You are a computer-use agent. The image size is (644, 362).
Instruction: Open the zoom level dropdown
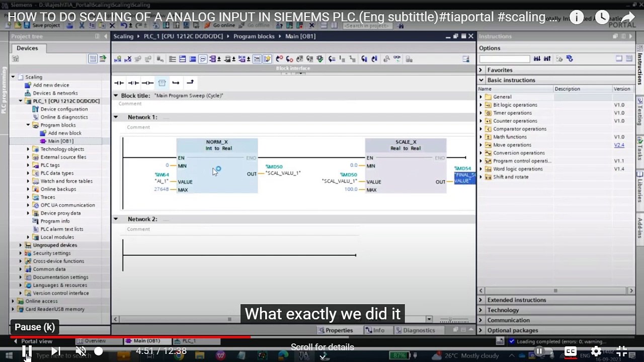tap(429, 319)
